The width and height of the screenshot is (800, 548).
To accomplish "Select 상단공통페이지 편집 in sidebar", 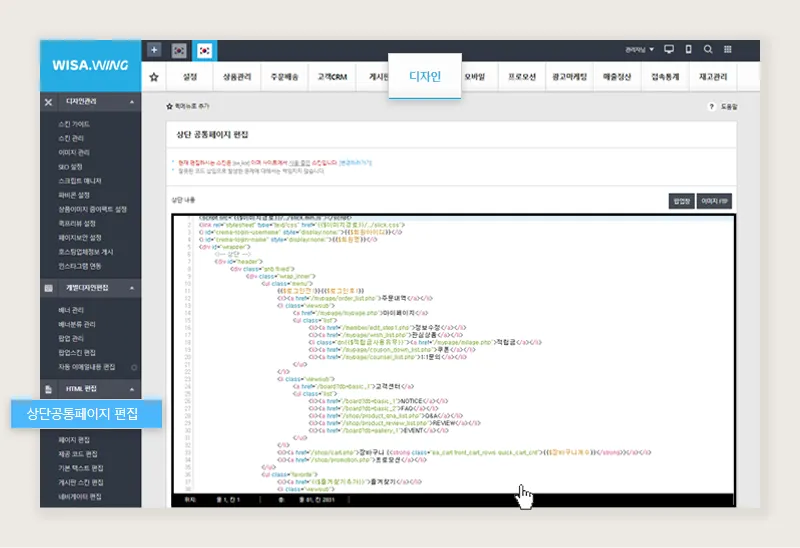I will coord(86,414).
